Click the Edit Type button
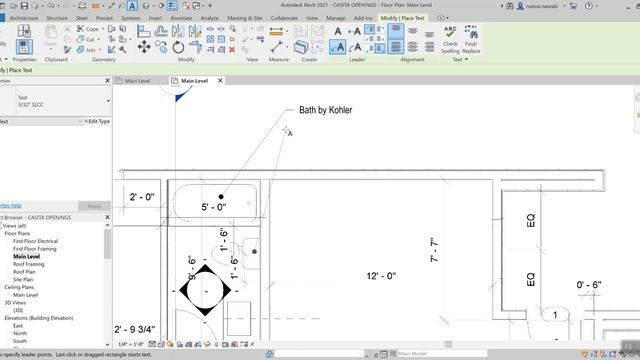640x360 pixels. [x=97, y=121]
